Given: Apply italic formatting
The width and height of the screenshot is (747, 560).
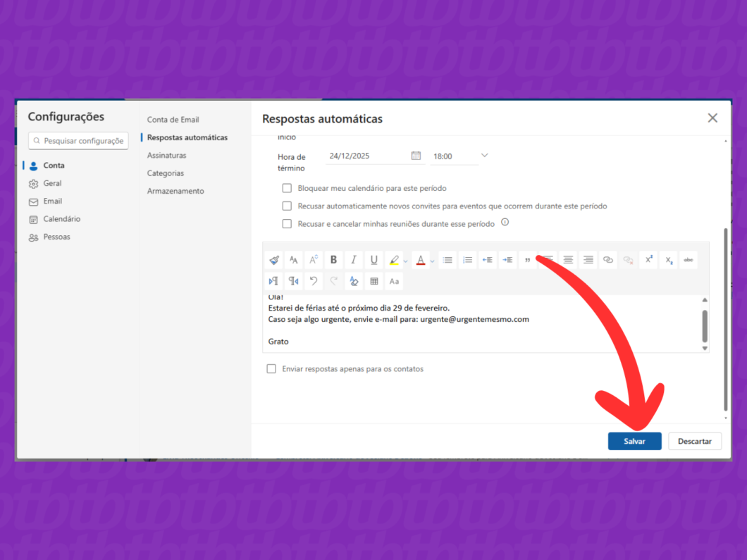Looking at the screenshot, I should point(353,260).
